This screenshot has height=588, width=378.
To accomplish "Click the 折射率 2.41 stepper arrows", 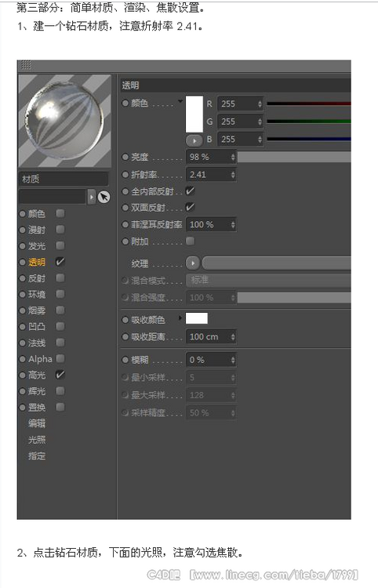I will point(233,174).
